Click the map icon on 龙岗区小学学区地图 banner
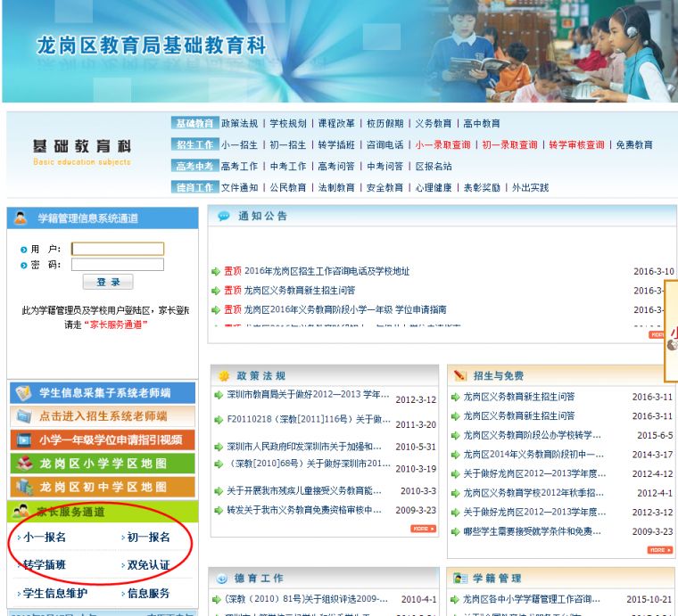 coord(24,463)
